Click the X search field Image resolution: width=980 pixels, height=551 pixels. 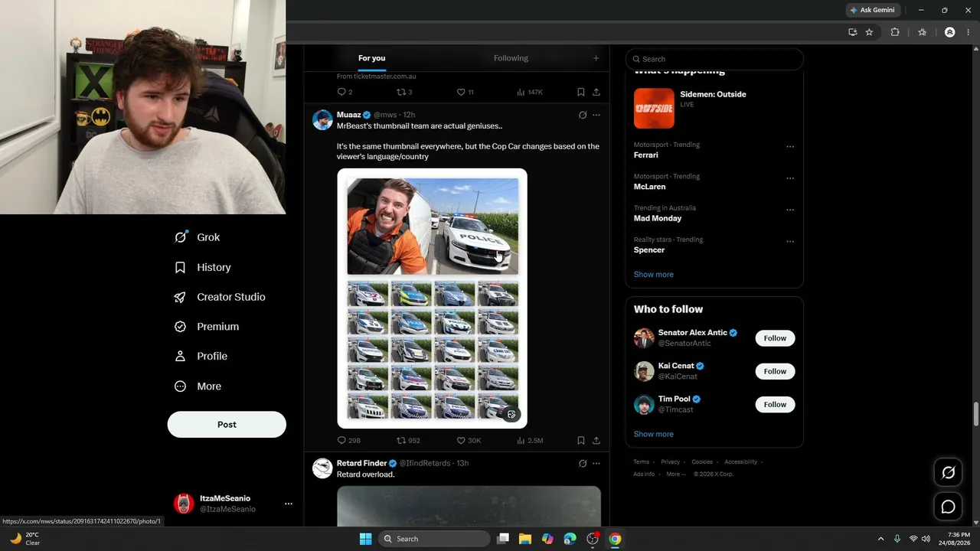(x=714, y=59)
